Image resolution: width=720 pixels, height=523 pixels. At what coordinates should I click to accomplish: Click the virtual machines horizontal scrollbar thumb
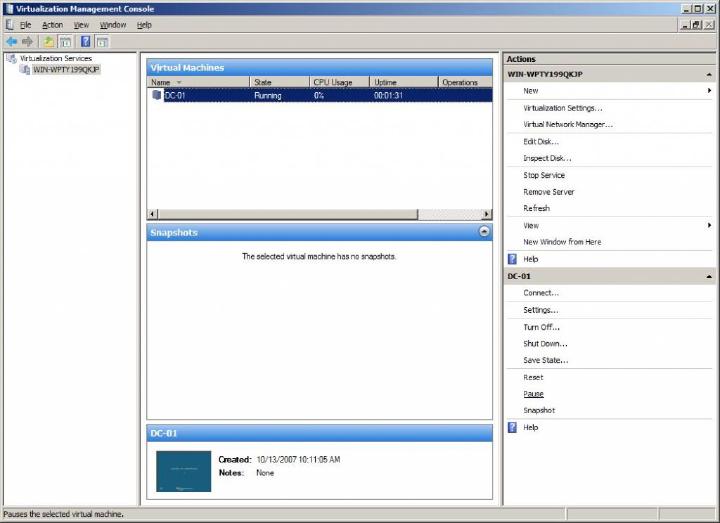click(x=288, y=214)
